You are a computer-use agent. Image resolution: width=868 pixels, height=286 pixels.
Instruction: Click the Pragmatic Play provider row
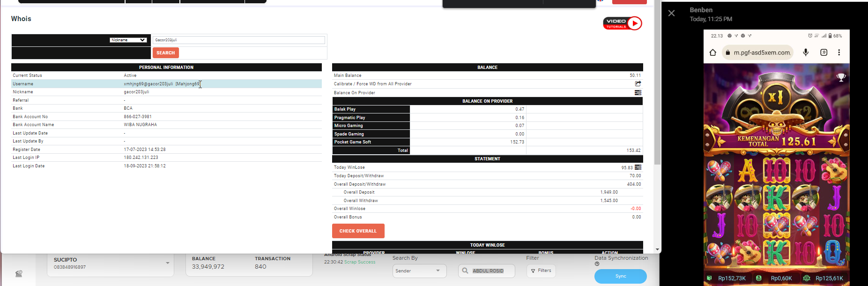(487, 117)
